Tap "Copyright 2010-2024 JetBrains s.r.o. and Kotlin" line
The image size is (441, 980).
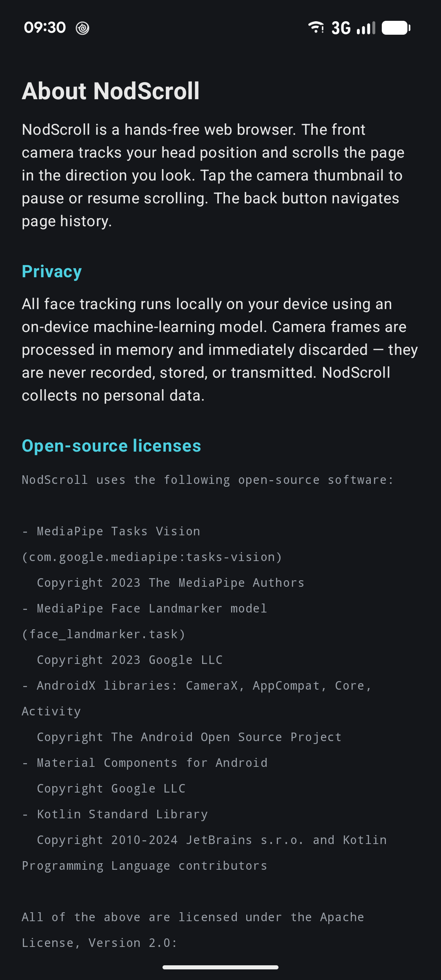212,840
